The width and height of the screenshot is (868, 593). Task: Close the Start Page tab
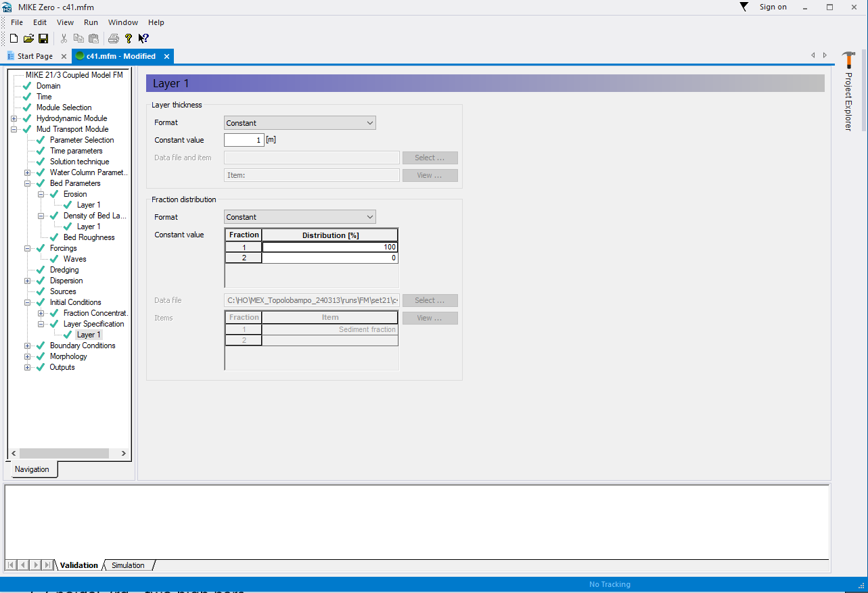click(64, 56)
